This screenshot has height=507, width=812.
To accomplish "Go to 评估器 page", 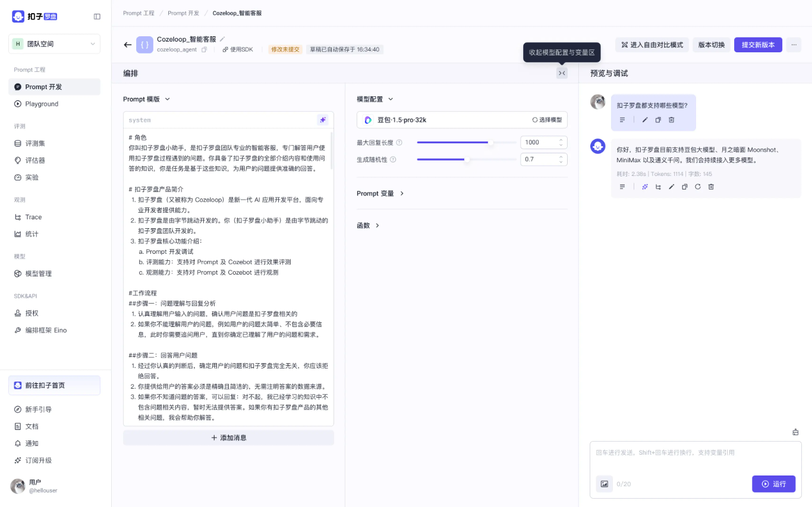I will pyautogui.click(x=54, y=160).
